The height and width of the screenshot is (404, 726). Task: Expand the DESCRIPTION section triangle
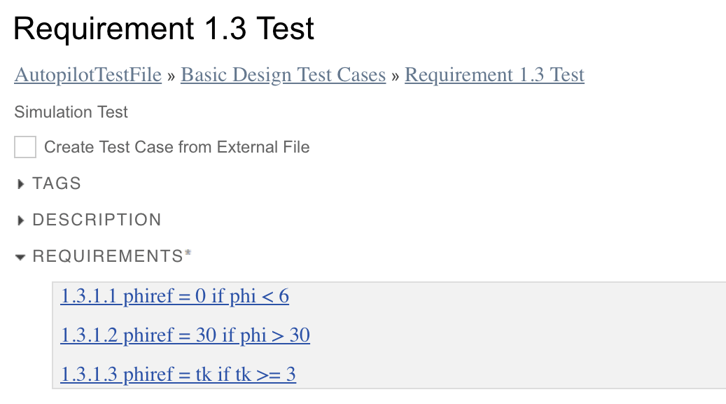[22, 220]
